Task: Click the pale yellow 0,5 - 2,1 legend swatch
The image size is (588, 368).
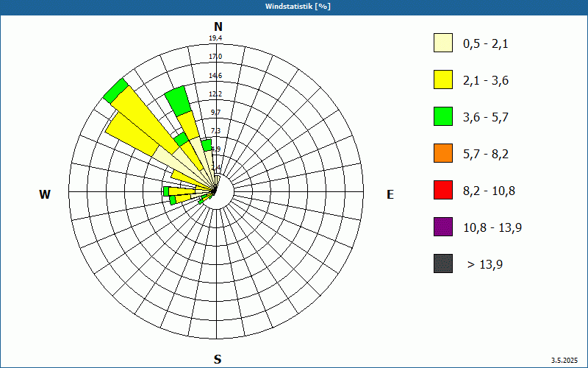Action: [443, 43]
